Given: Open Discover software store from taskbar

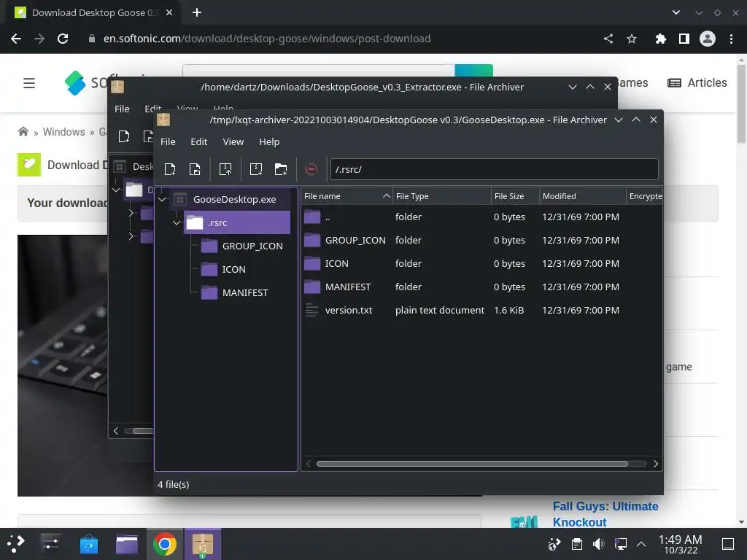Looking at the screenshot, I should (x=88, y=544).
